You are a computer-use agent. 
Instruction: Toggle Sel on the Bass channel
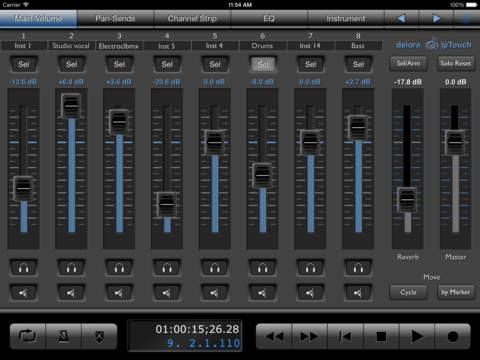pyautogui.click(x=358, y=64)
